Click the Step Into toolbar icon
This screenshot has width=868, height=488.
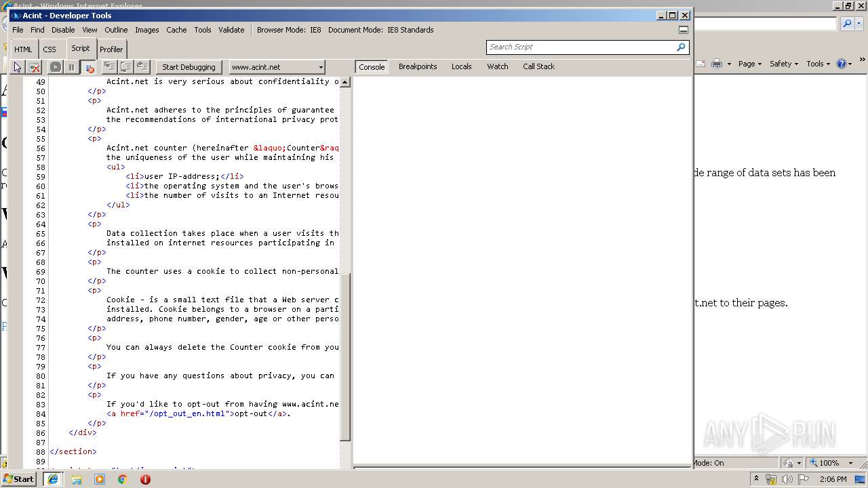click(109, 66)
